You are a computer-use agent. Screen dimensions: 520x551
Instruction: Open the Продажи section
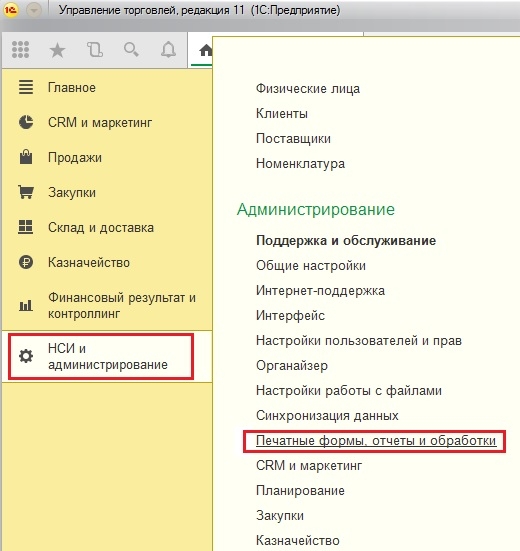(x=75, y=157)
